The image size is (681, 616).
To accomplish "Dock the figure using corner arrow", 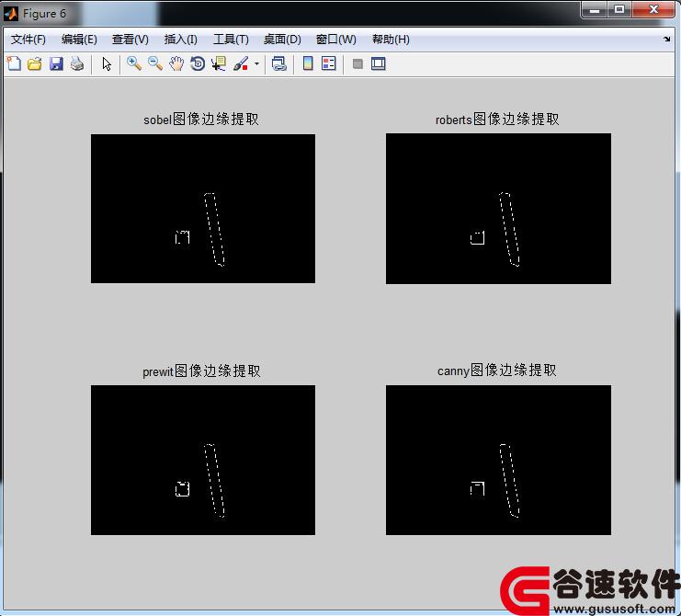I will point(666,40).
